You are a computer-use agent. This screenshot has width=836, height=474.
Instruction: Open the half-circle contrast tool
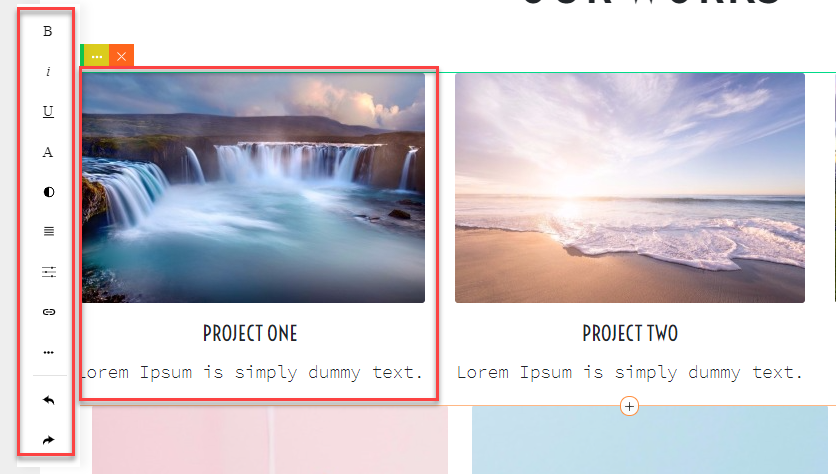click(x=49, y=192)
